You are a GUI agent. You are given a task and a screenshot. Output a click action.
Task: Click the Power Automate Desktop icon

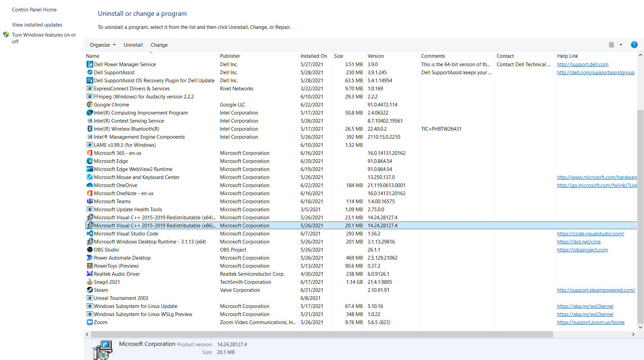tap(90, 258)
